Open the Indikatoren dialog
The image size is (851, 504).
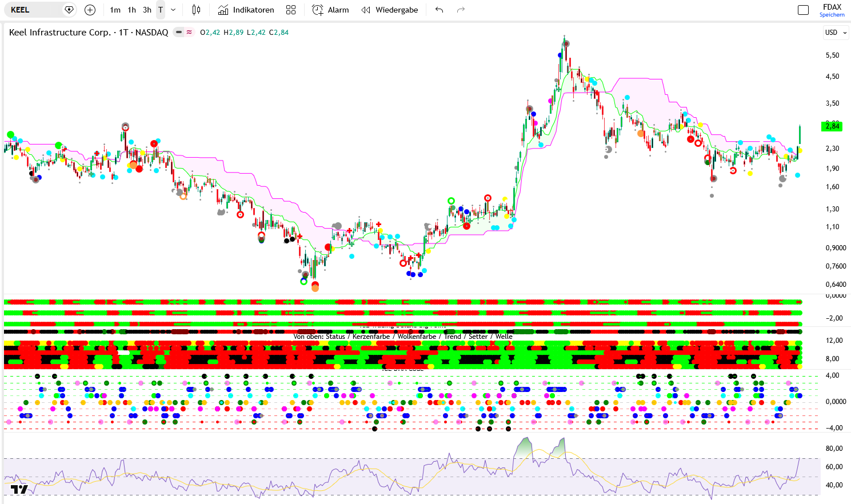[x=246, y=10]
